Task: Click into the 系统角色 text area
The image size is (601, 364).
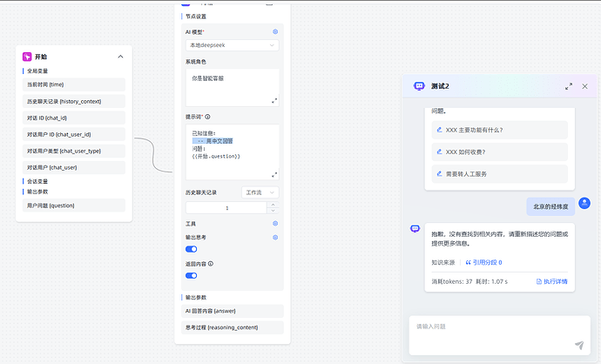Action: coord(233,88)
